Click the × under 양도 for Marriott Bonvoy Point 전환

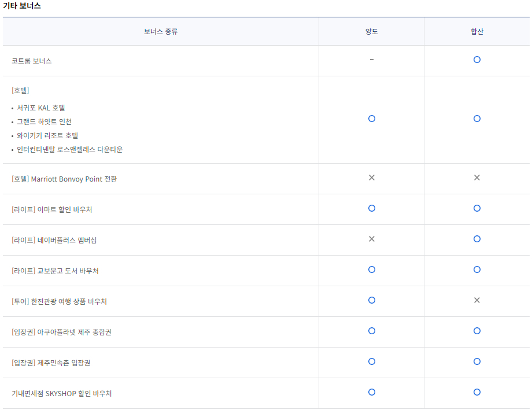[x=372, y=178]
